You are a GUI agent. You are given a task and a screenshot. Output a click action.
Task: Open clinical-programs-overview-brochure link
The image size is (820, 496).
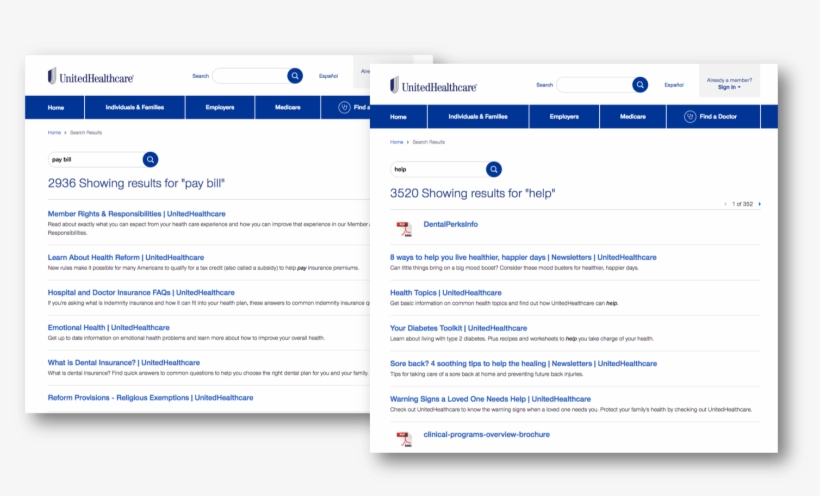pos(486,434)
